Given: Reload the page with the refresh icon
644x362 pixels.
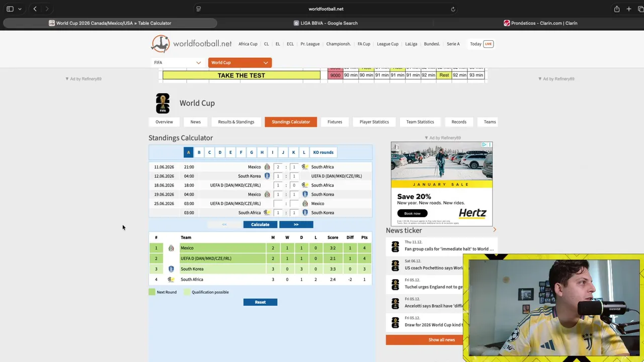Looking at the screenshot, I should [x=453, y=9].
